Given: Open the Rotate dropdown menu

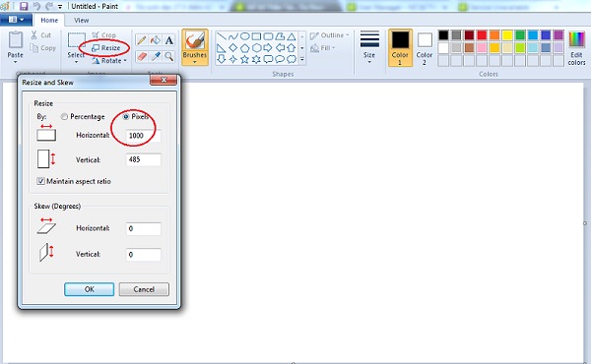Looking at the screenshot, I should [109, 61].
